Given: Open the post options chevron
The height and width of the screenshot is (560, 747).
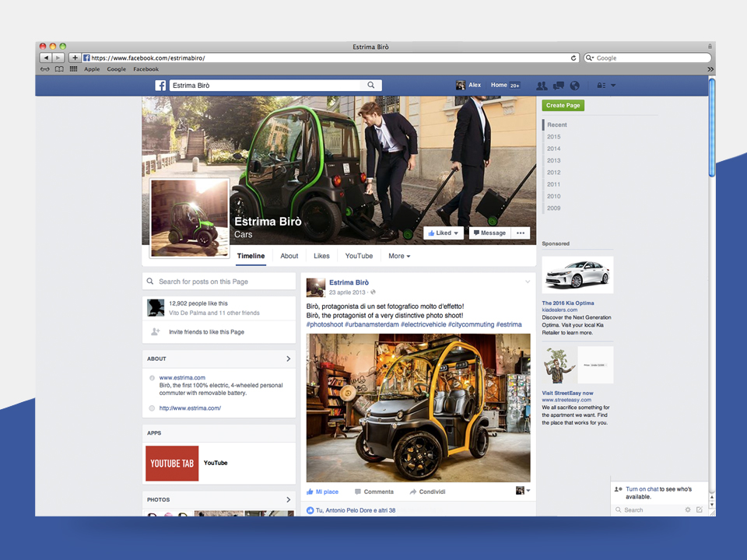Looking at the screenshot, I should tap(528, 282).
